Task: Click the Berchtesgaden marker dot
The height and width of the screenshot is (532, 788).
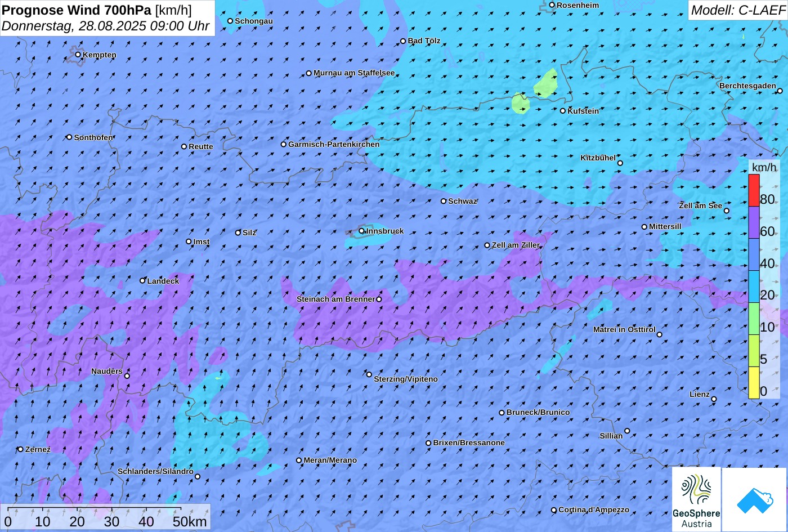Action: pyautogui.click(x=780, y=91)
